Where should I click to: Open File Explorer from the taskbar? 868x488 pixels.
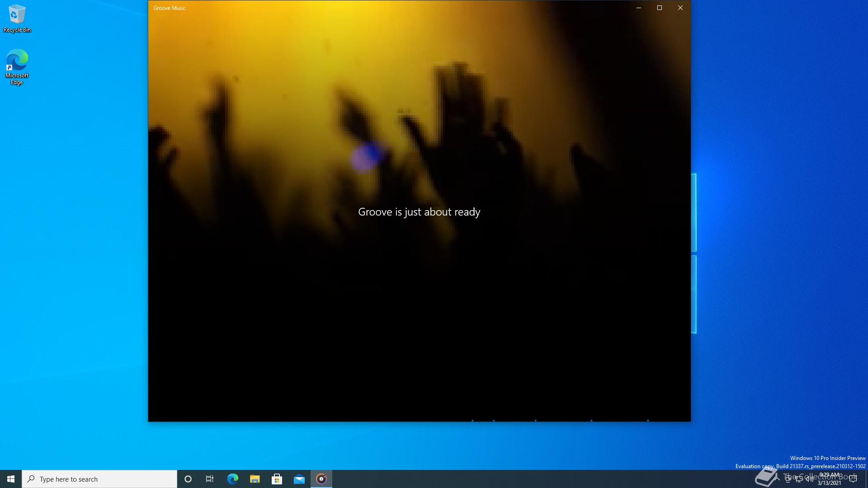(255, 479)
